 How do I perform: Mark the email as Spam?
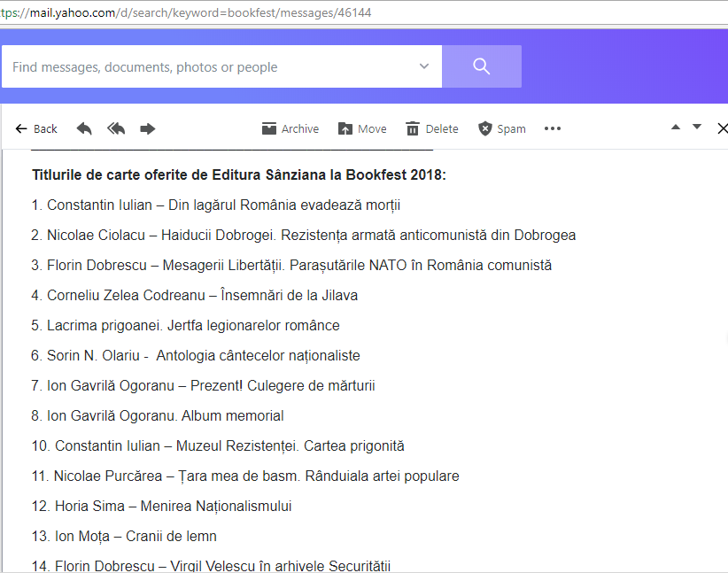pos(501,129)
